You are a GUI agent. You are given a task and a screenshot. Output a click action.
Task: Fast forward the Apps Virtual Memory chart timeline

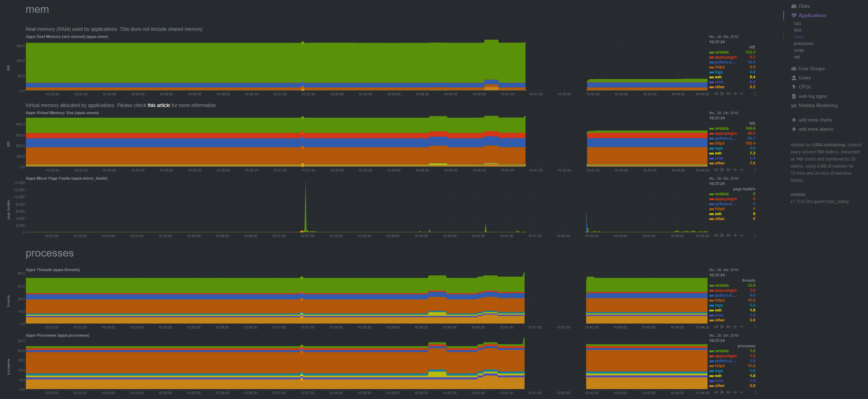729,170
